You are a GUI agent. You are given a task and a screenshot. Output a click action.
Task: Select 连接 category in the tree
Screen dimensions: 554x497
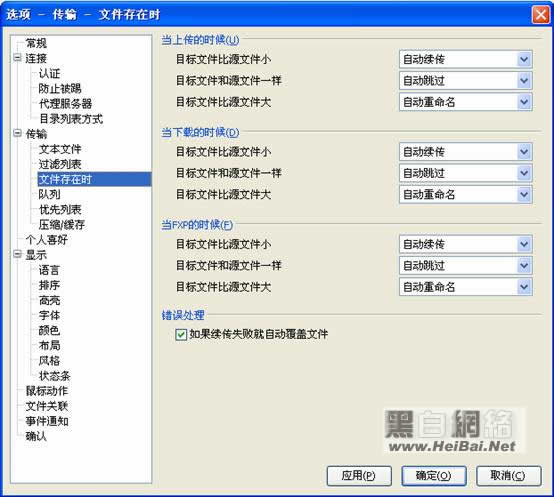(x=36, y=58)
